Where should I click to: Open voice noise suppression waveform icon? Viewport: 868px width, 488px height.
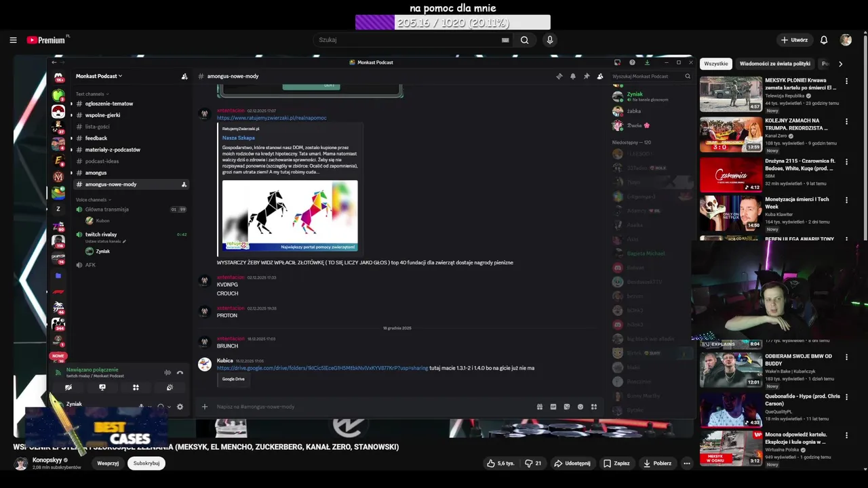click(x=167, y=372)
